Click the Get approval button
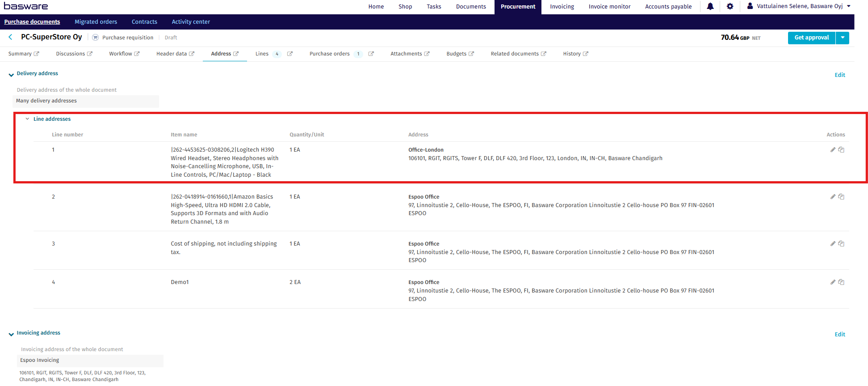 pos(811,38)
